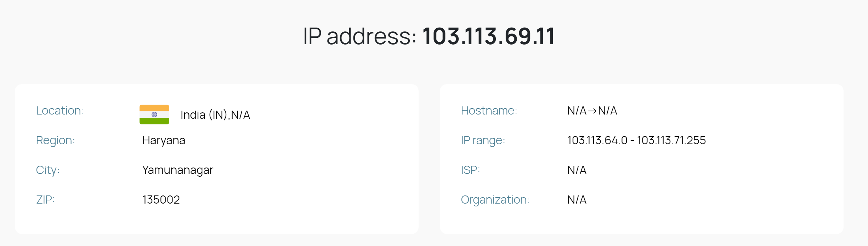Click the "IP address:" heading text
This screenshot has height=246, width=868.
(x=360, y=36)
